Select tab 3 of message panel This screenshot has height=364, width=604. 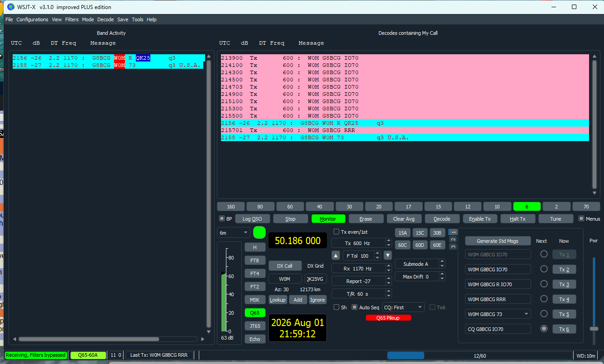pos(453,246)
